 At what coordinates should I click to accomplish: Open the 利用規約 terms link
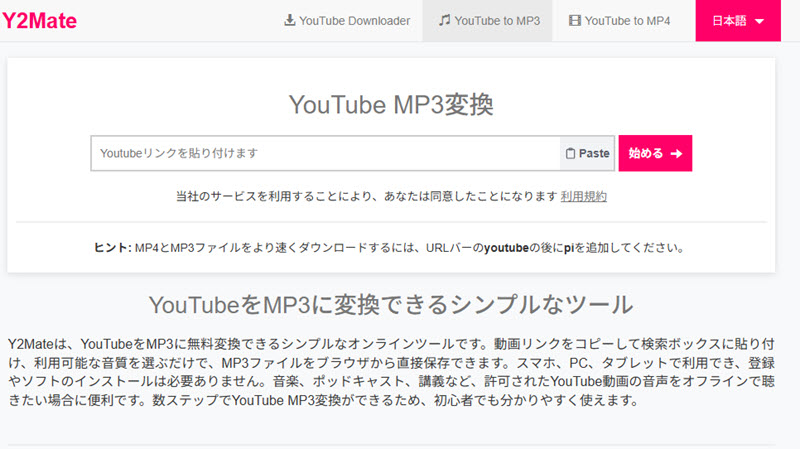[x=584, y=196]
